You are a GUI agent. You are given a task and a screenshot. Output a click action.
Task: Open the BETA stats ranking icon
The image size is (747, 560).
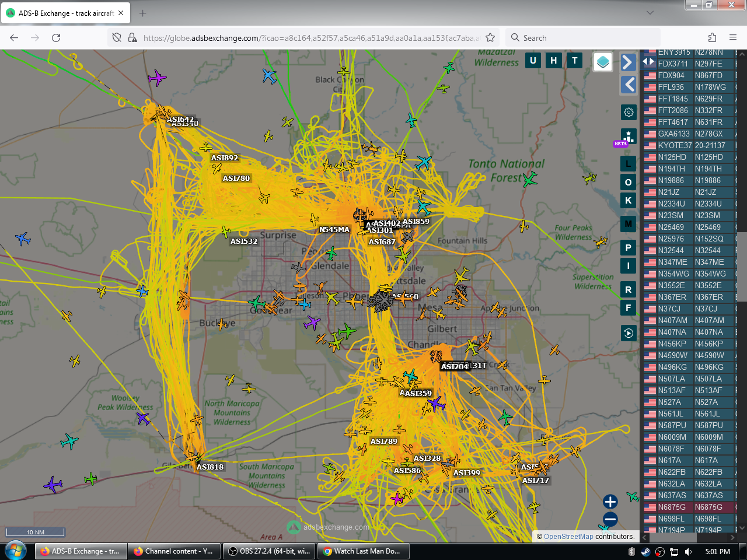[x=628, y=137]
